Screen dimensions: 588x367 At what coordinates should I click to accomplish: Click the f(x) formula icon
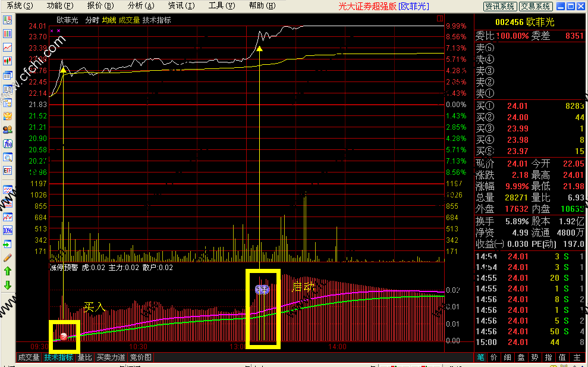[8, 143]
